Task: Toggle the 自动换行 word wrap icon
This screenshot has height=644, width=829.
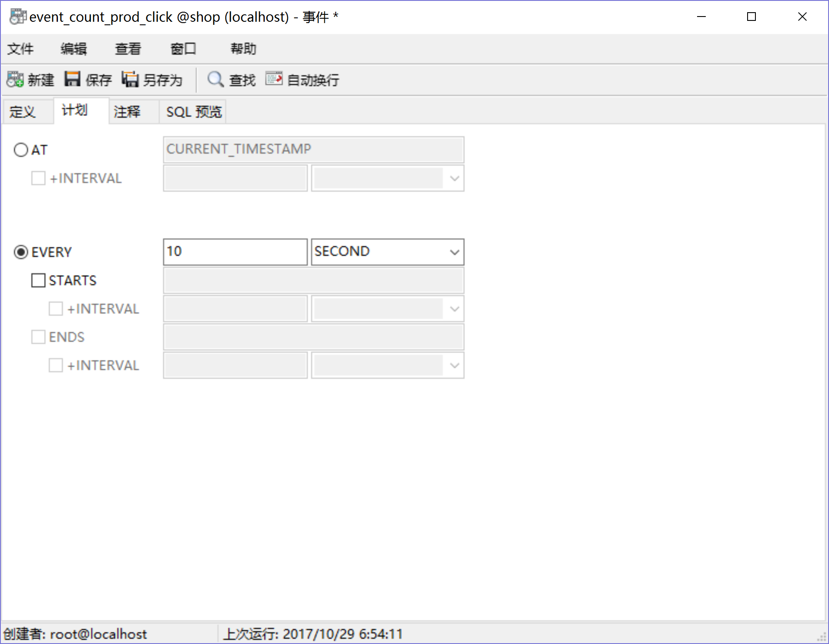Action: pyautogui.click(x=274, y=79)
